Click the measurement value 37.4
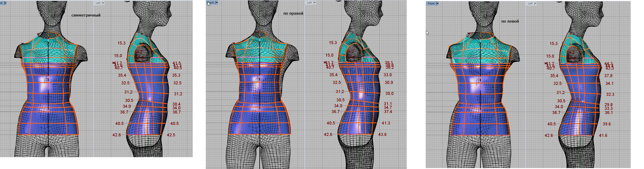 [x=388, y=112]
